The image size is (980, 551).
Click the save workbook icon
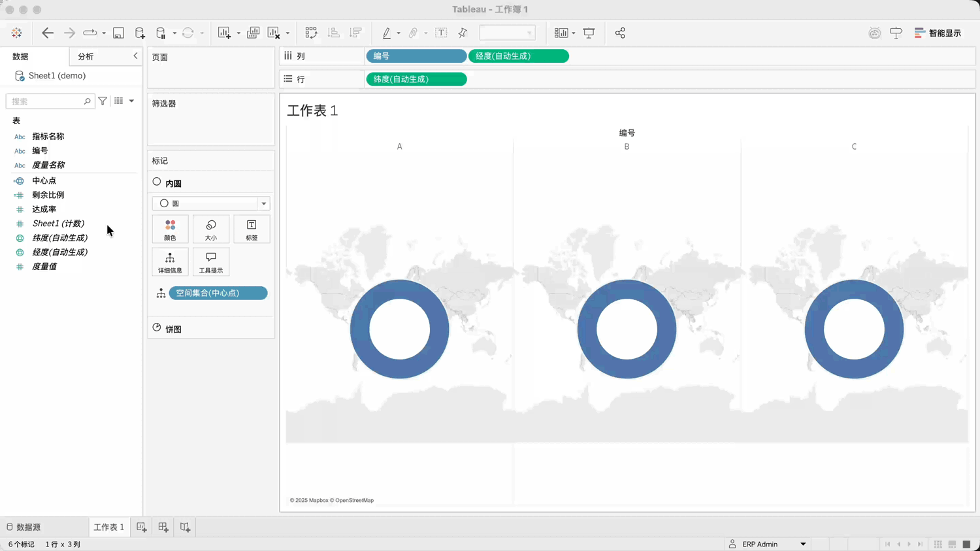[118, 33]
